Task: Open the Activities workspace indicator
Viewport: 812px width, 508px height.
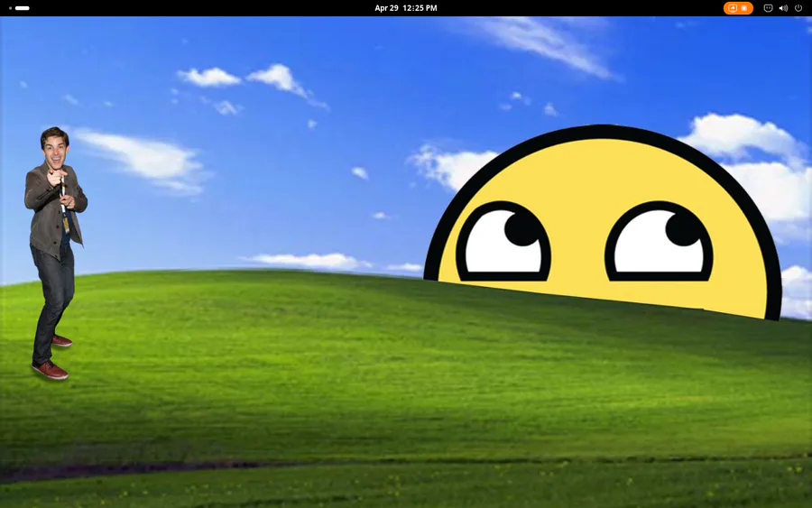Action: pyautogui.click(x=19, y=8)
